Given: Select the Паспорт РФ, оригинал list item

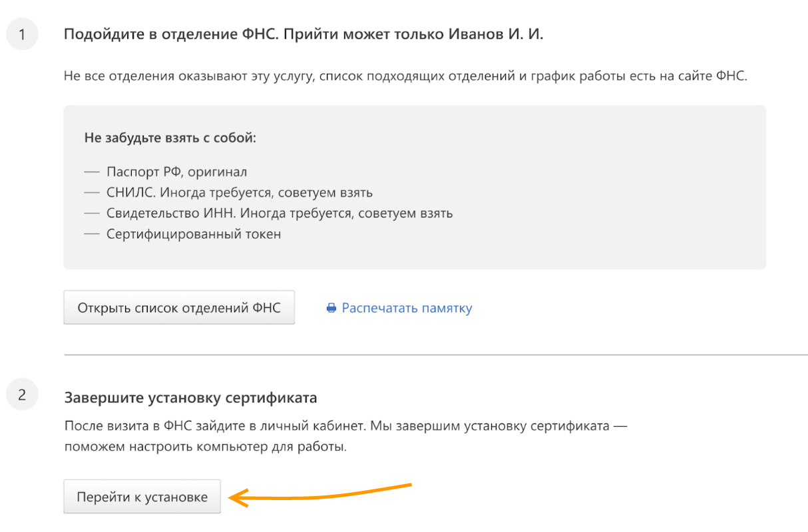Looking at the screenshot, I should 176,172.
